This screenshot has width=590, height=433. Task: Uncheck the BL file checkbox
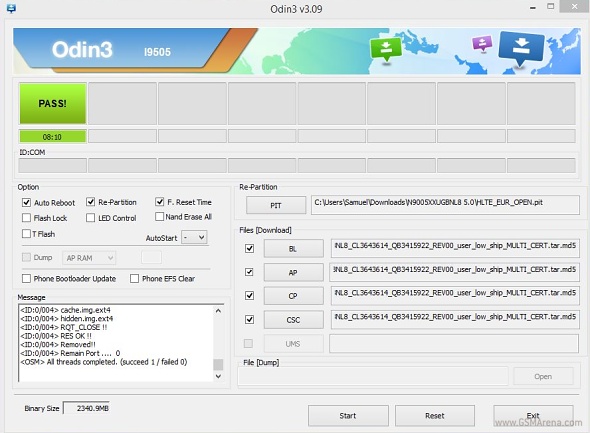249,248
